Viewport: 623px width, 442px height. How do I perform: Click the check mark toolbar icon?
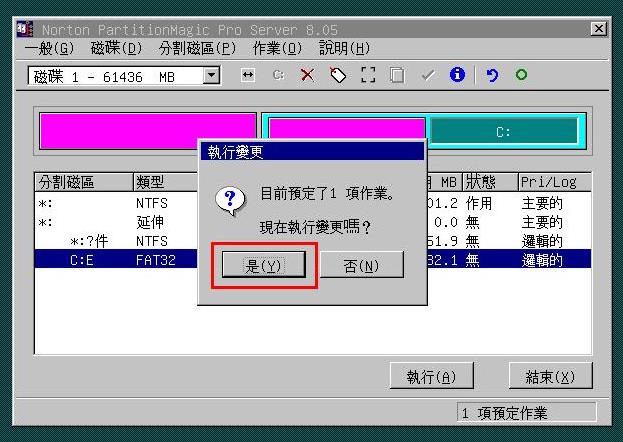pos(428,75)
